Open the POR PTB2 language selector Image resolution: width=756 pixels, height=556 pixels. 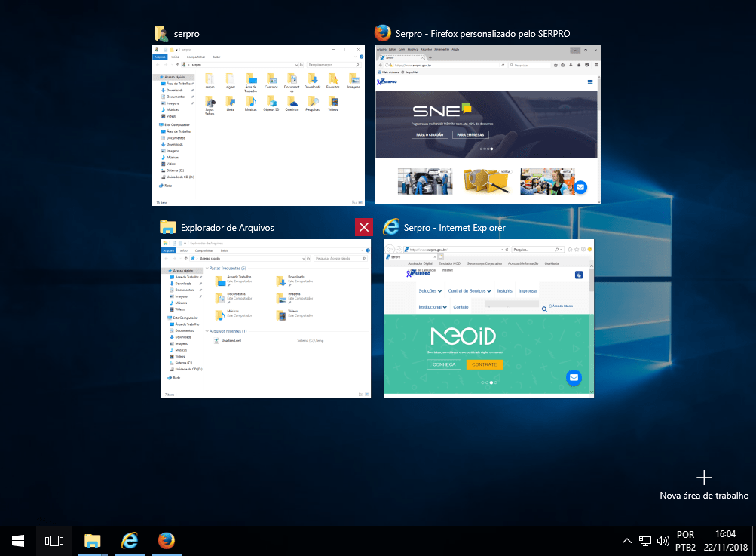click(x=686, y=540)
